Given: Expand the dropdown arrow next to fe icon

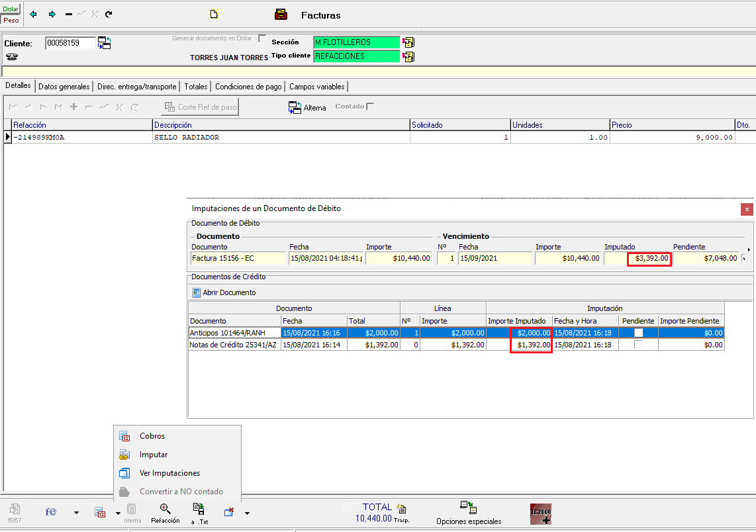Looking at the screenshot, I should pos(76,513).
